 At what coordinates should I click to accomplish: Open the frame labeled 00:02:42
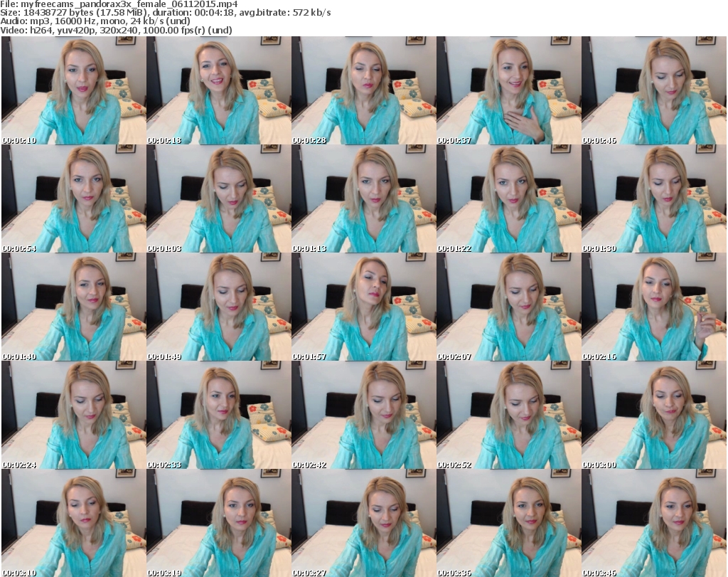[x=363, y=415]
